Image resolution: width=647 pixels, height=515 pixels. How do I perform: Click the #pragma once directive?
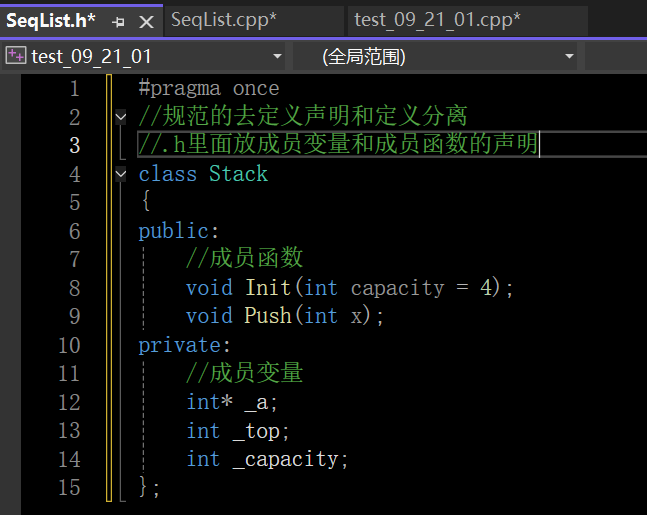(x=209, y=88)
